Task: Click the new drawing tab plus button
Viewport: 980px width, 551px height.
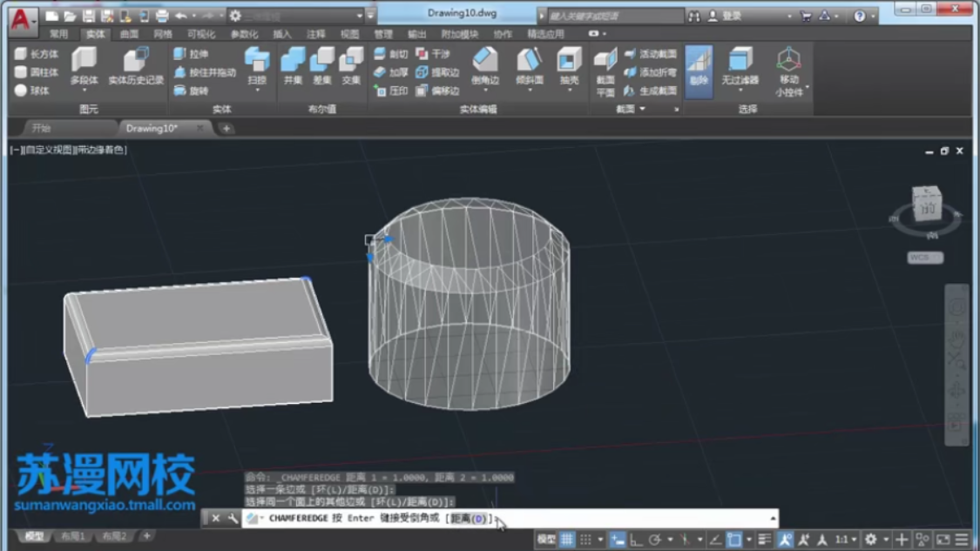Action: (226, 129)
